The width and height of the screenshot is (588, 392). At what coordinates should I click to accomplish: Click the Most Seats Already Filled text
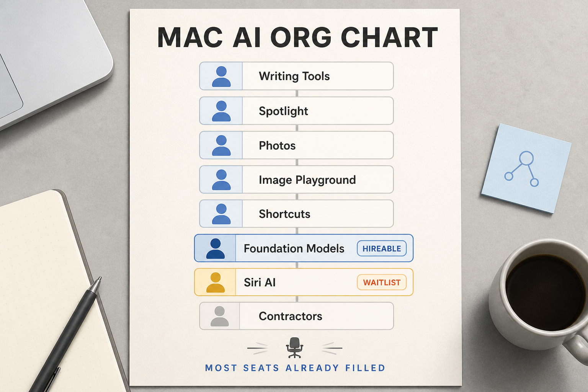[x=295, y=368]
